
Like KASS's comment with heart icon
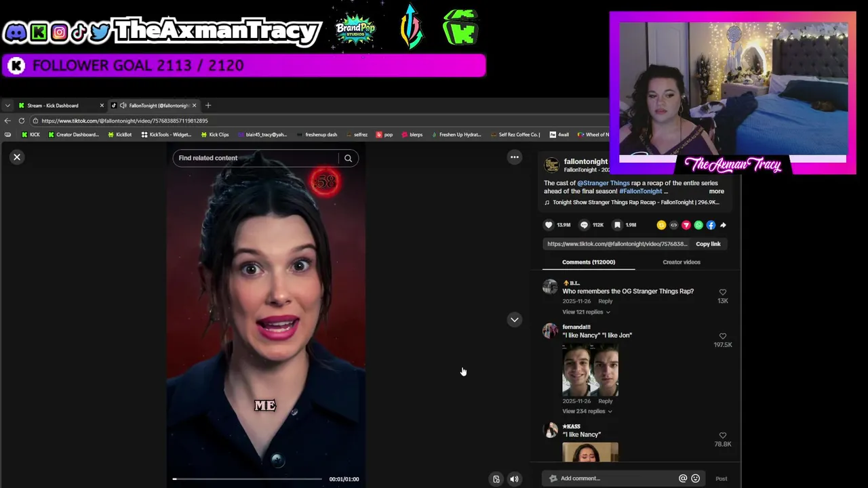(x=723, y=436)
